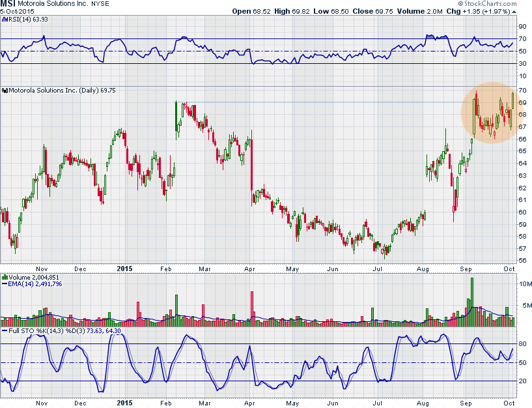Click the StockCharts.com copyright label
Screen dimensions: 532x408
(487, 3)
